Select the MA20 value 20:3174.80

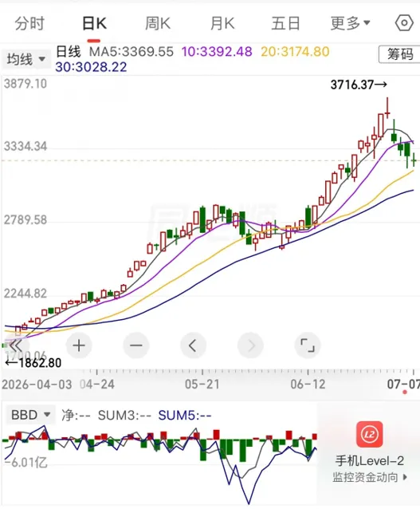coord(295,52)
